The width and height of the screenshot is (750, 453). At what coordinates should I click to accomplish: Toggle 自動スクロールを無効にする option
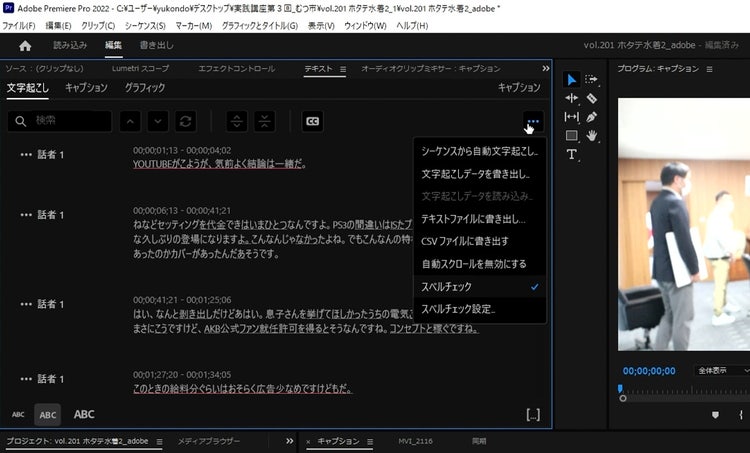(x=480, y=264)
